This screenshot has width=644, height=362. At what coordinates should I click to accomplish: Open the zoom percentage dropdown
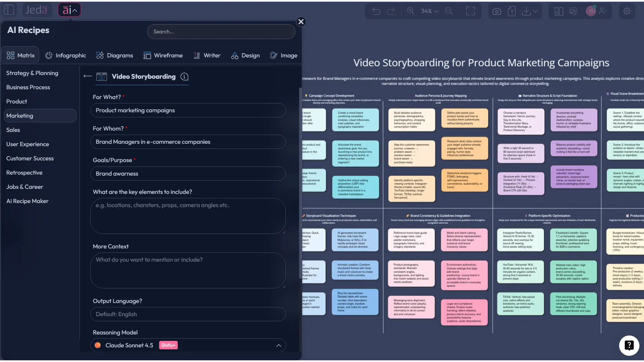pyautogui.click(x=429, y=11)
